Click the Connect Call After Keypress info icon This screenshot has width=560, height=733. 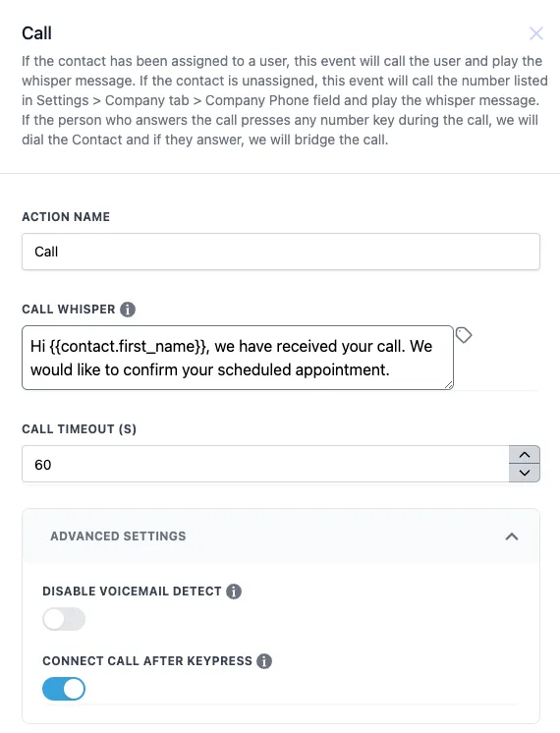point(264,661)
